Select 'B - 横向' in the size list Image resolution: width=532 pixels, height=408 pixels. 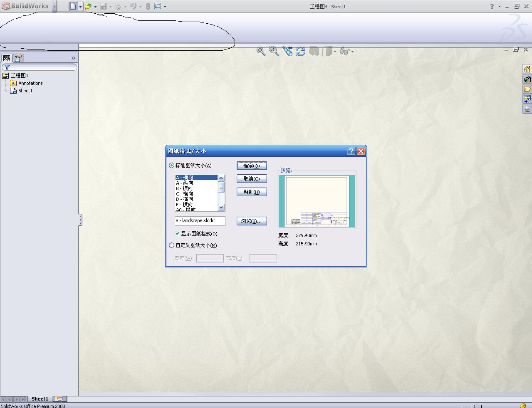coord(196,188)
